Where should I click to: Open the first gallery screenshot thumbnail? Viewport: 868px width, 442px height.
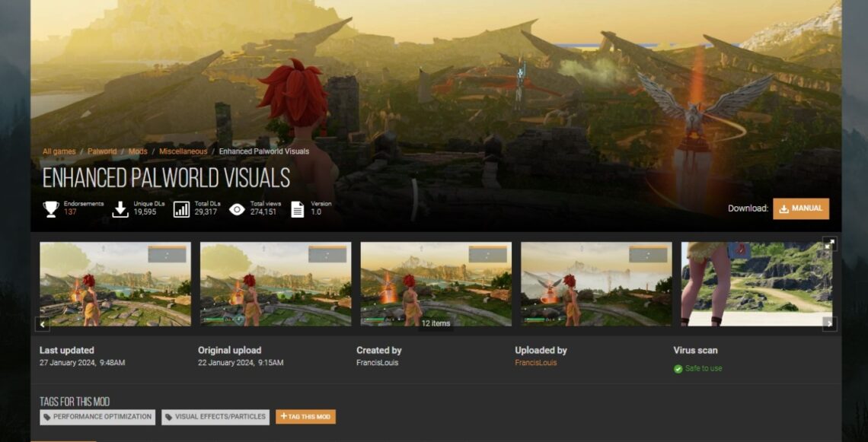tap(115, 284)
